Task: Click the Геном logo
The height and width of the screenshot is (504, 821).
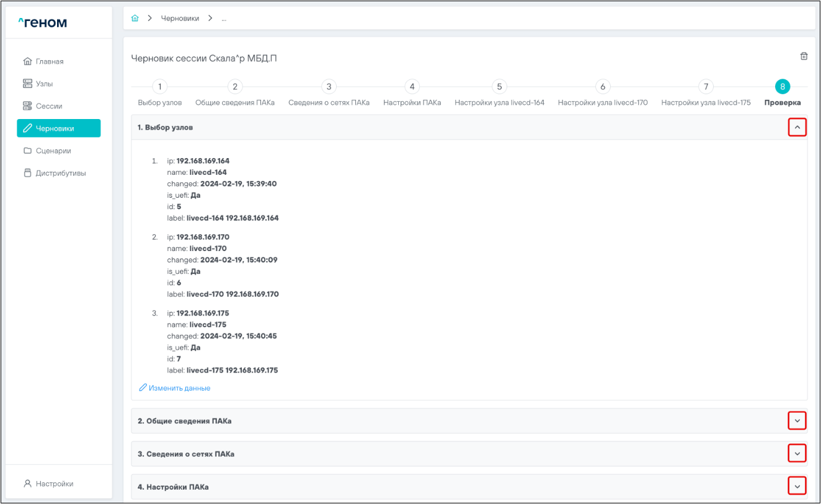Action: (43, 24)
